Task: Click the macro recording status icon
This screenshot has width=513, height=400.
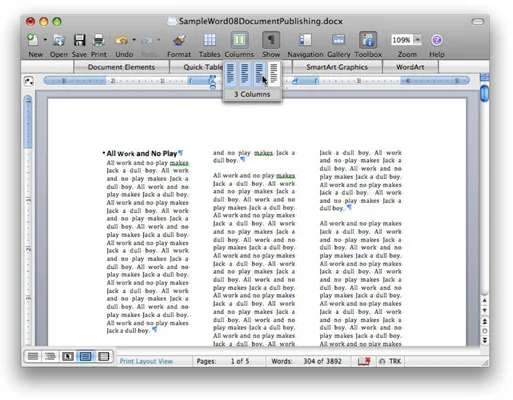Action: 382,361
